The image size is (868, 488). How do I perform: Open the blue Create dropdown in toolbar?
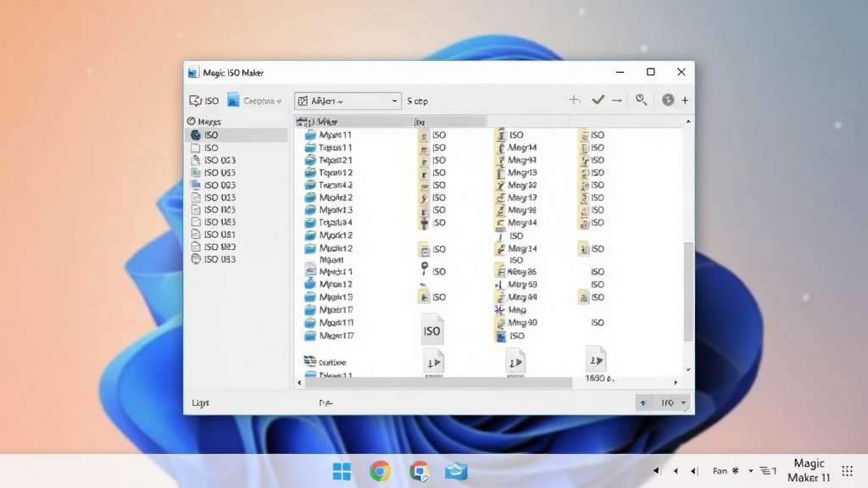pyautogui.click(x=255, y=101)
